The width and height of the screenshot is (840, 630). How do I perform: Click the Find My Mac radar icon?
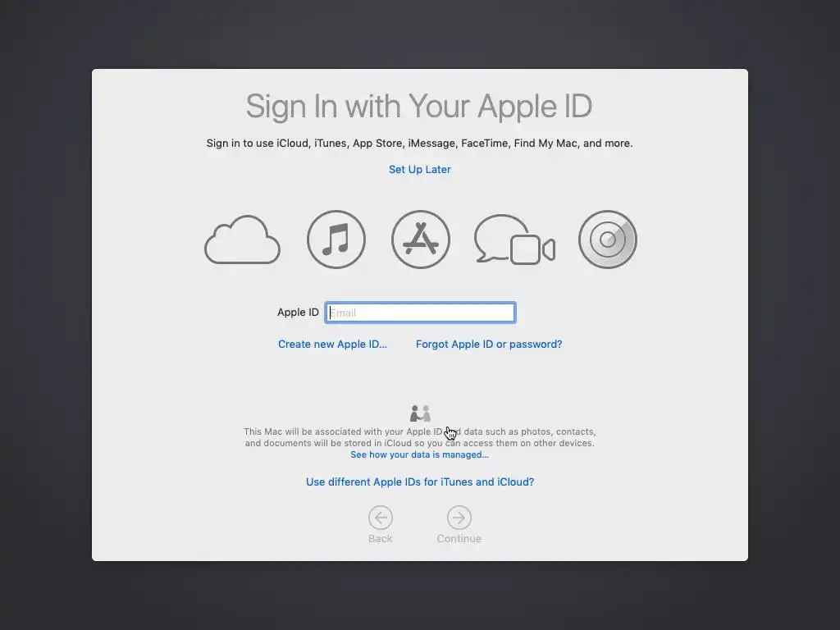[608, 240]
